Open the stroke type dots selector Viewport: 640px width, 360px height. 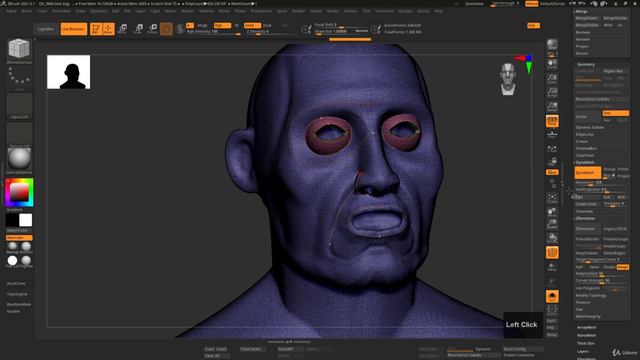pos(19,78)
